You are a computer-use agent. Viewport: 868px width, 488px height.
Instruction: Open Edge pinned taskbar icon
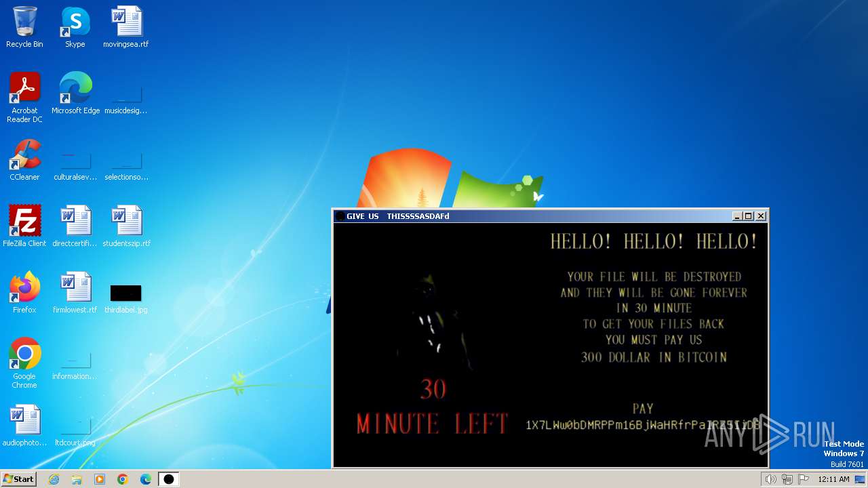146,479
